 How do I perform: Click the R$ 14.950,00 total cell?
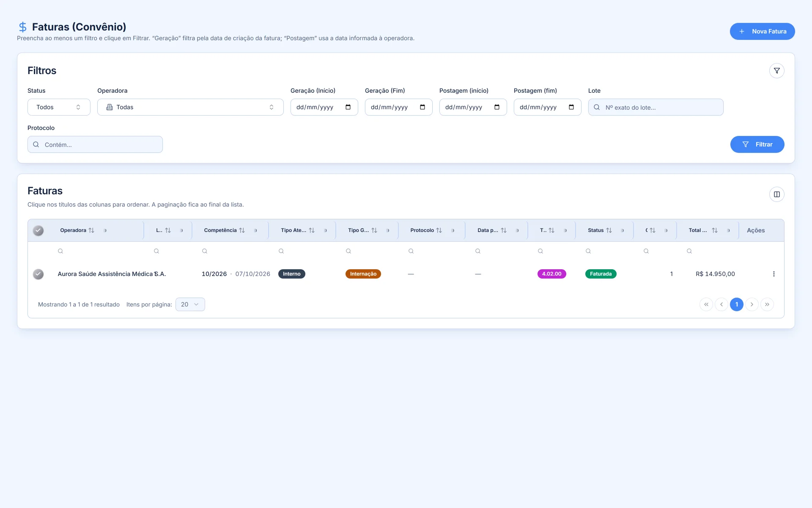tap(715, 274)
